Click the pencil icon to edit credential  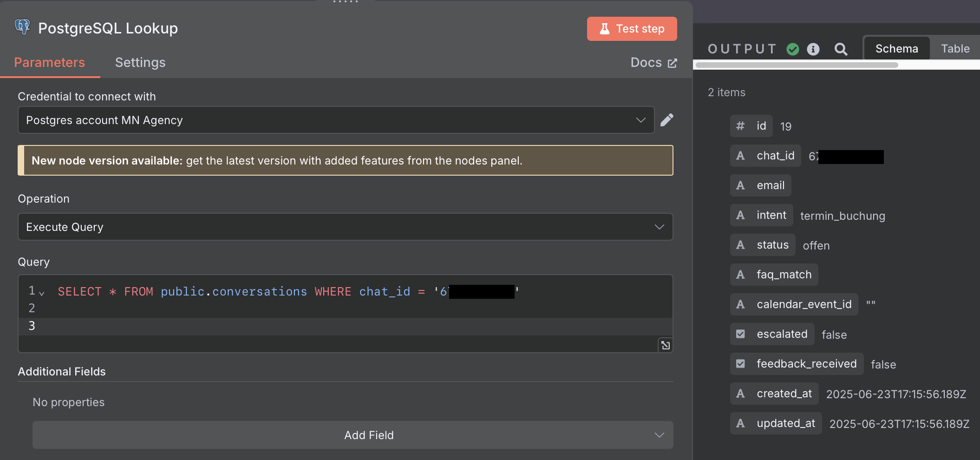[666, 120]
